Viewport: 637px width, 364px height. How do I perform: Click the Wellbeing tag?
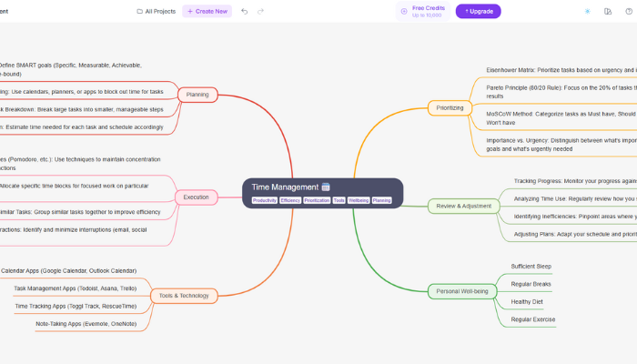(359, 200)
